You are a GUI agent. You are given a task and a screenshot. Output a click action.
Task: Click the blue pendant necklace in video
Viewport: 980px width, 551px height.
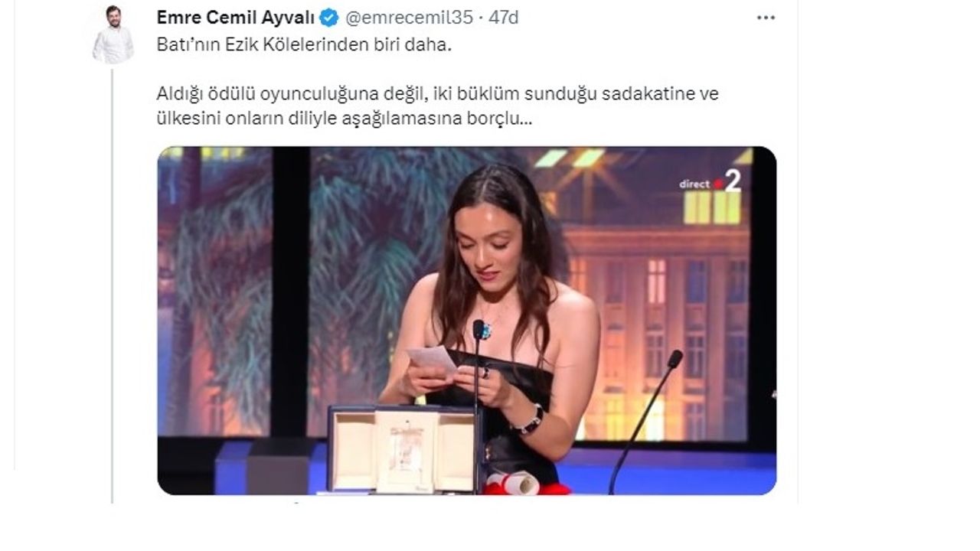[x=485, y=330]
